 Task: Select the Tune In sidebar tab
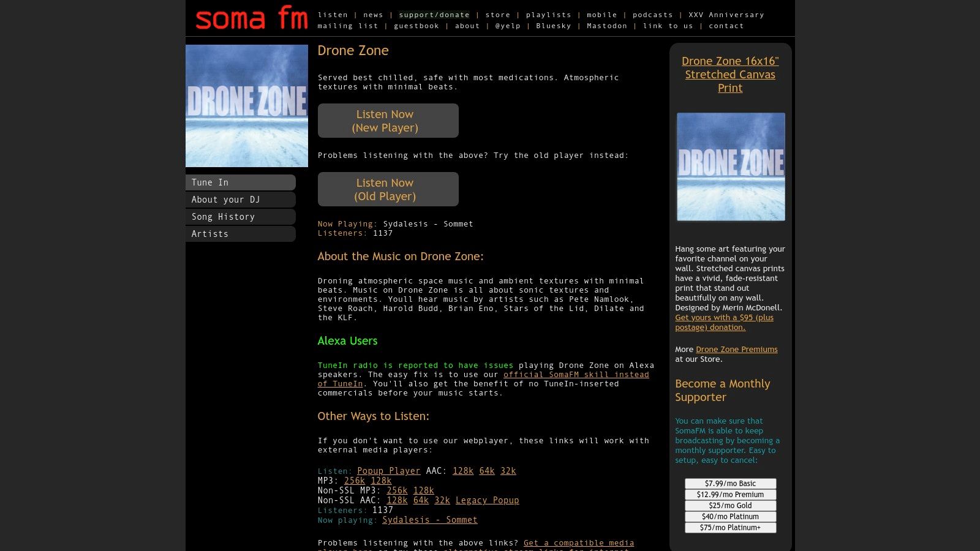pyautogui.click(x=241, y=182)
